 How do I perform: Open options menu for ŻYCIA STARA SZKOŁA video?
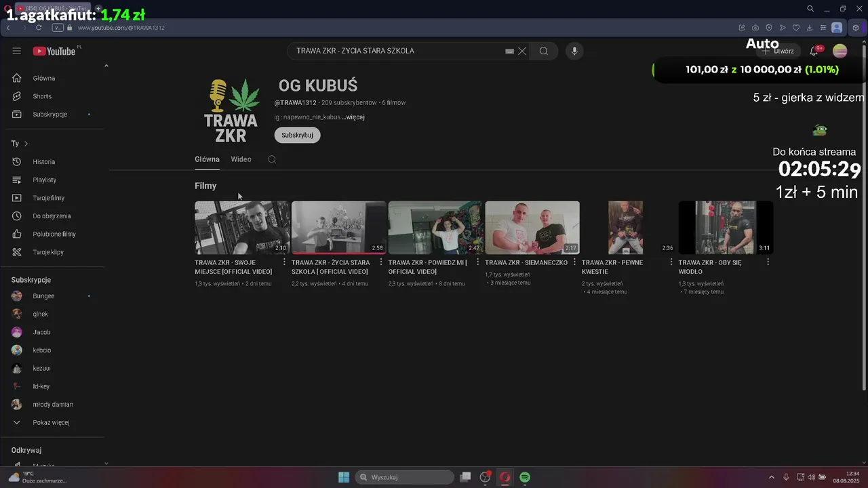pos(381,262)
